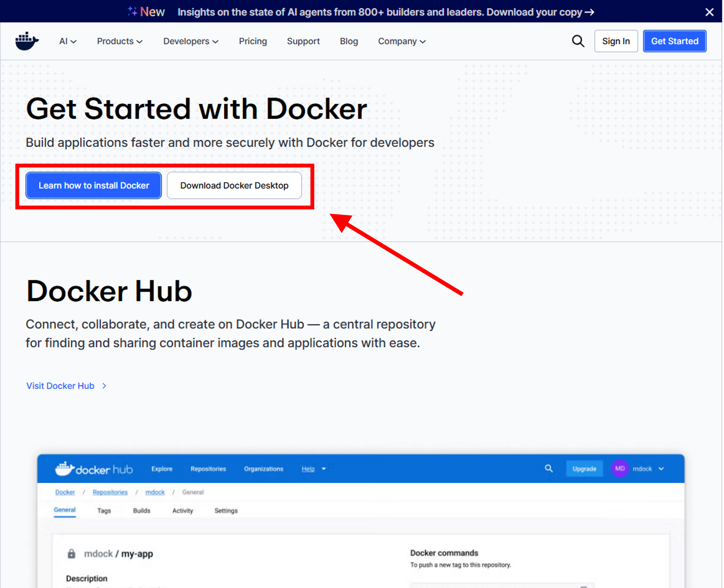Click the arrow after 'Download your copy'
Viewport: 724px width, 588px height.
click(590, 12)
